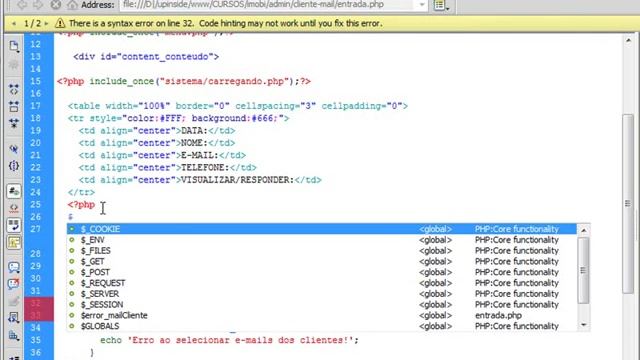Click the Expand All icon
This screenshot has height=360, width=640.
coord(14,123)
